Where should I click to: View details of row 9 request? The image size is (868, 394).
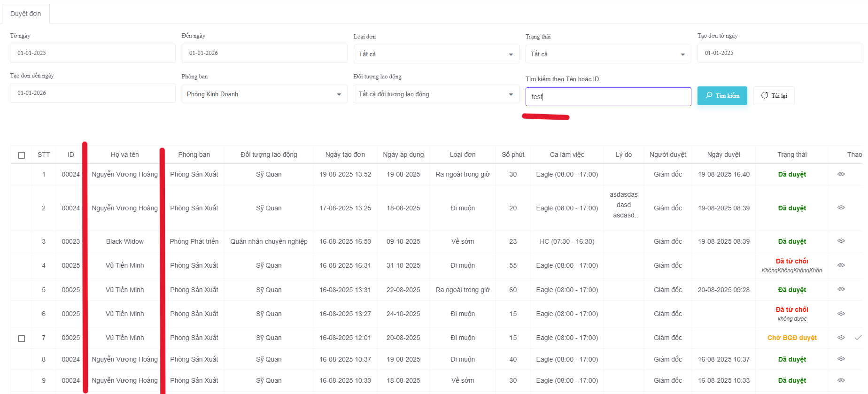(x=841, y=380)
